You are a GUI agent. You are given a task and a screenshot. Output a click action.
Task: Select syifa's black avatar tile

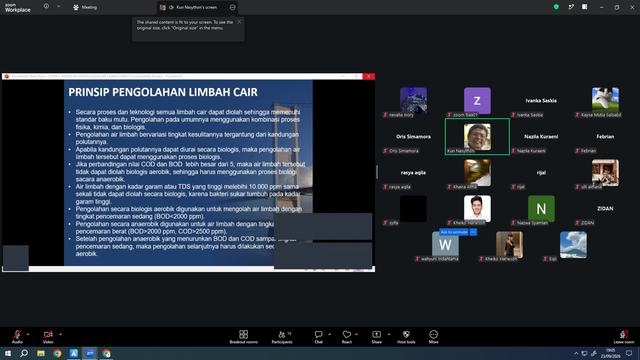pyautogui.click(x=413, y=209)
